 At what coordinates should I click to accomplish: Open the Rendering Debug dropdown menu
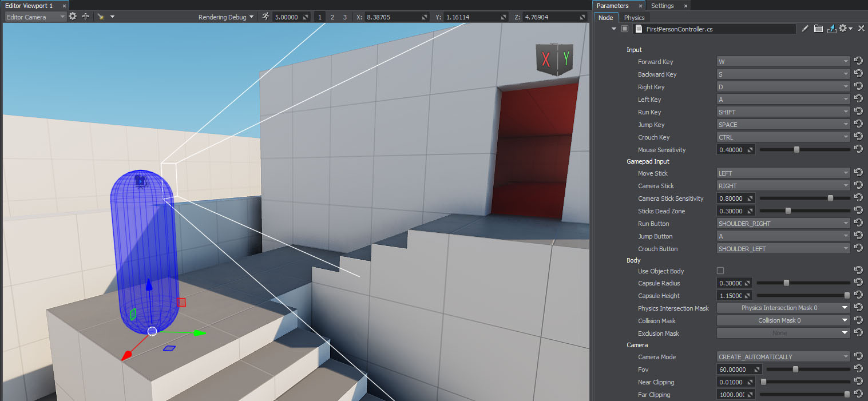click(x=226, y=17)
